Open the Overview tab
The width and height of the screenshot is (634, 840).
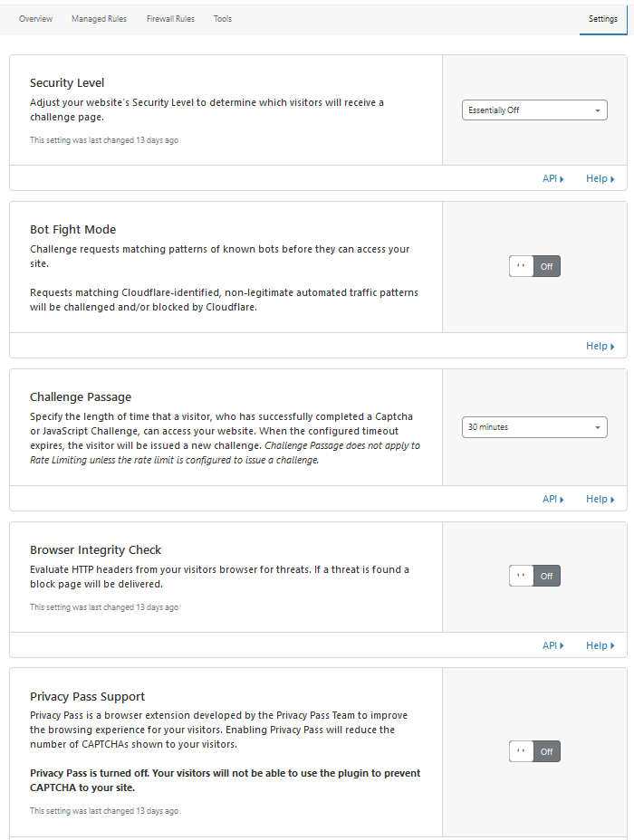click(x=35, y=19)
